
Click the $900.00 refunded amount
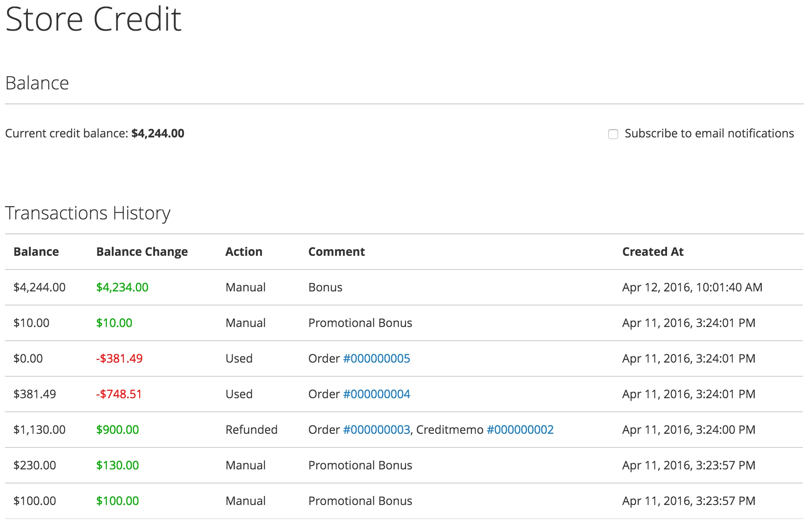point(117,430)
